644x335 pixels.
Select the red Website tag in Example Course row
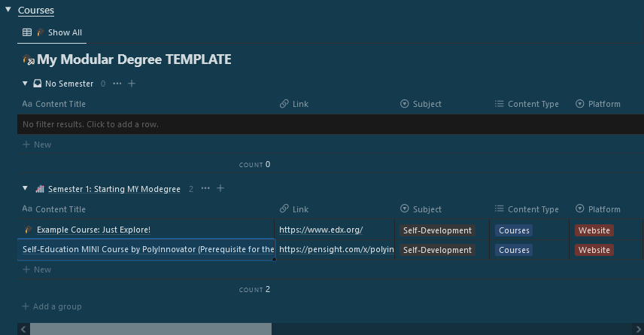594,230
